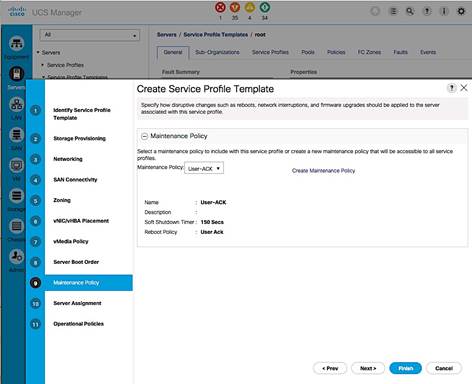This screenshot has width=472, height=384.
Task: Click the critical faults red icon
Action: click(220, 7)
